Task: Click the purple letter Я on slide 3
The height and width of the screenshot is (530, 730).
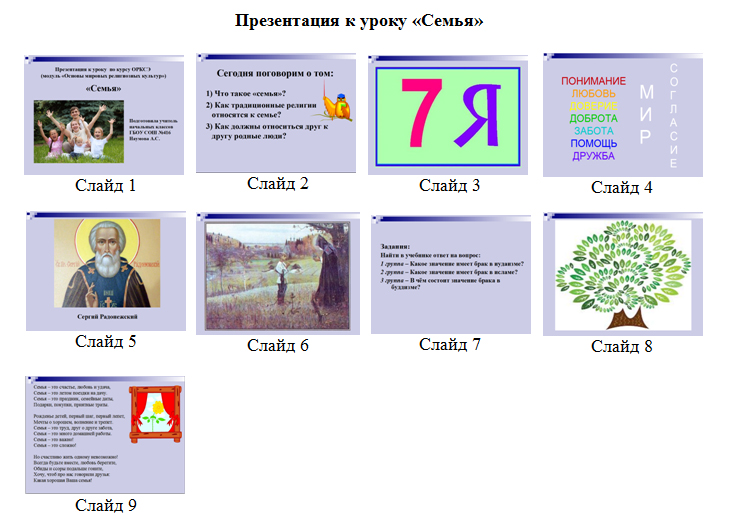Action: [x=478, y=116]
